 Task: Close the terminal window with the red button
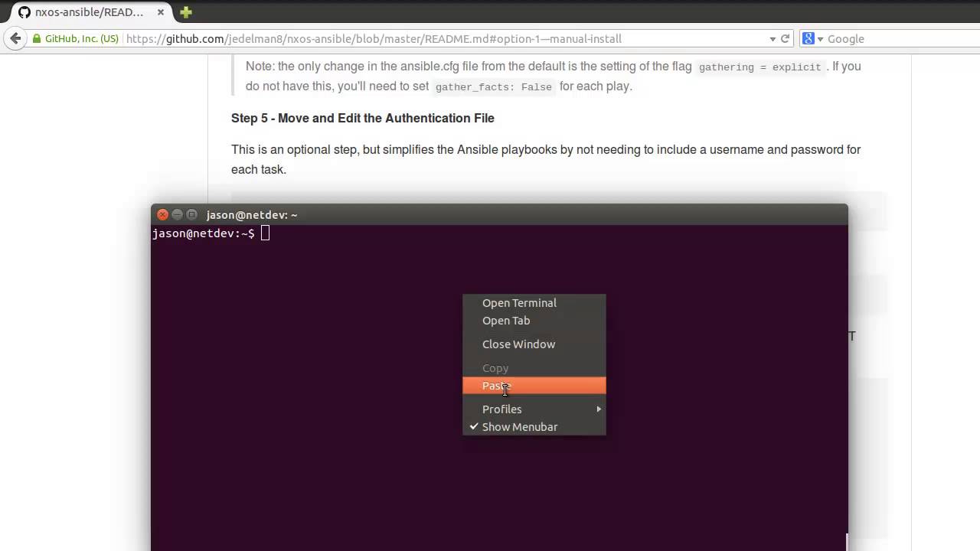(x=162, y=215)
